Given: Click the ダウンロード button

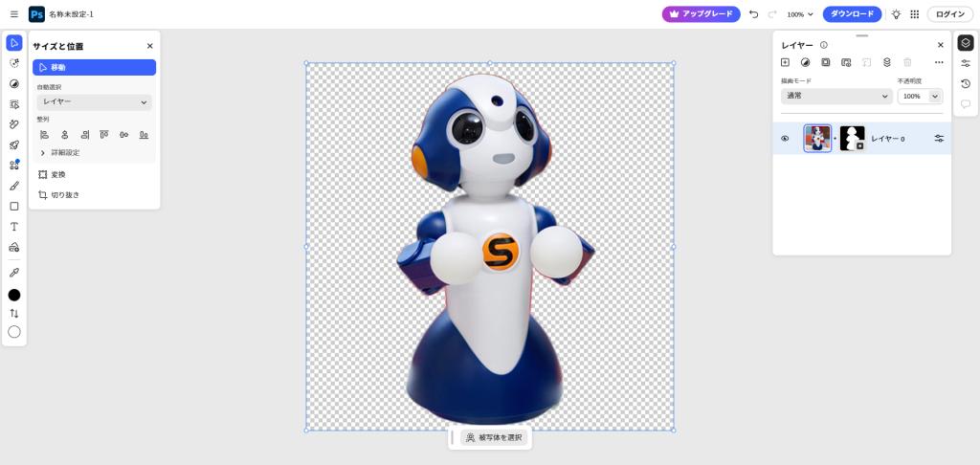Looking at the screenshot, I should 852,14.
